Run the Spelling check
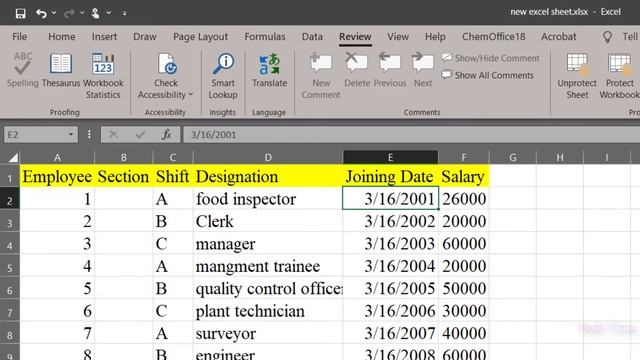Image resolution: width=640 pixels, height=360 pixels. [x=22, y=69]
